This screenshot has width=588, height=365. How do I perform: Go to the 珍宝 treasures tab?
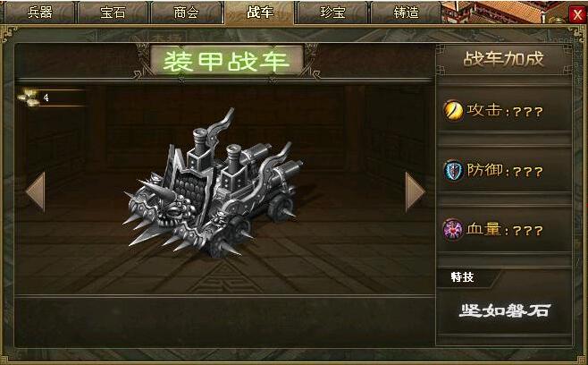click(332, 13)
